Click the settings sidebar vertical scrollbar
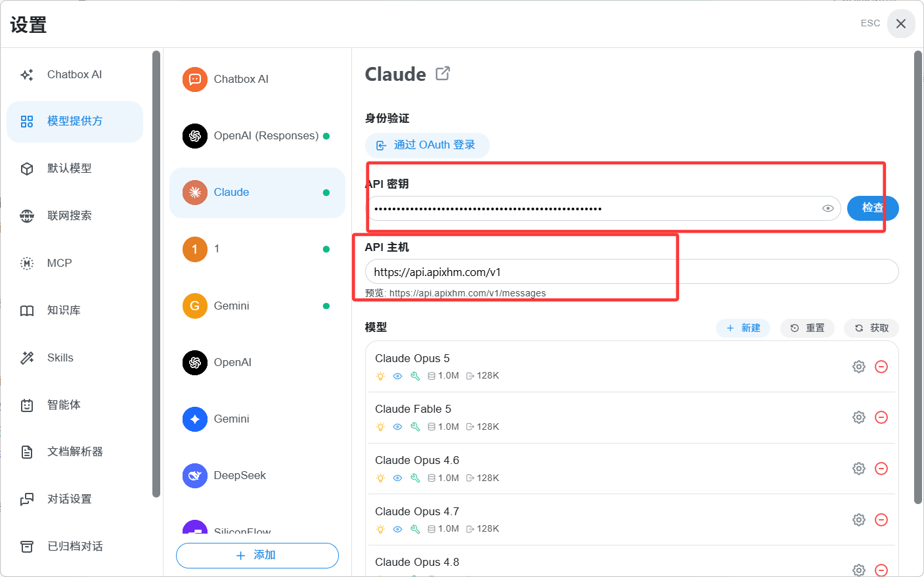The height and width of the screenshot is (577, 924). click(x=156, y=274)
